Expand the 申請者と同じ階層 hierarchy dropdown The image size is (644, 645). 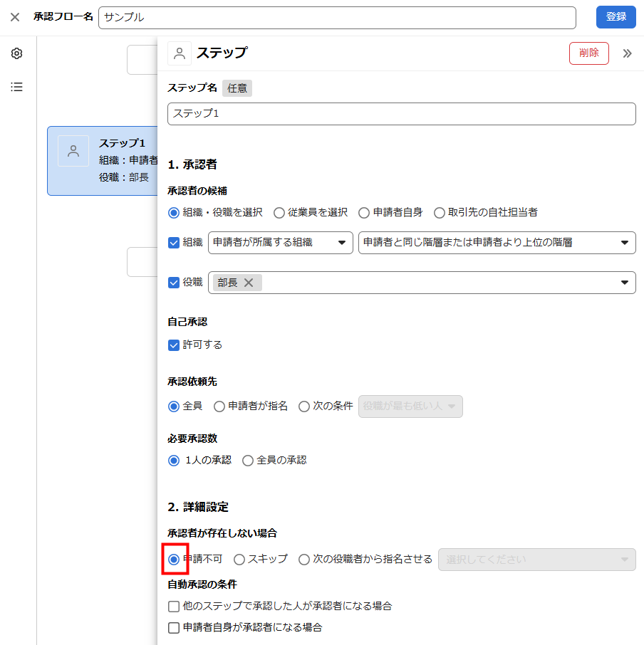pos(497,243)
